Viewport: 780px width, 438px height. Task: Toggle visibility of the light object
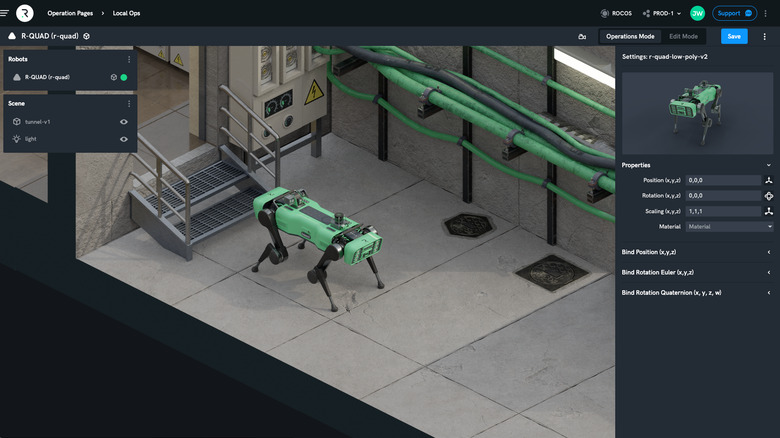[x=124, y=139]
